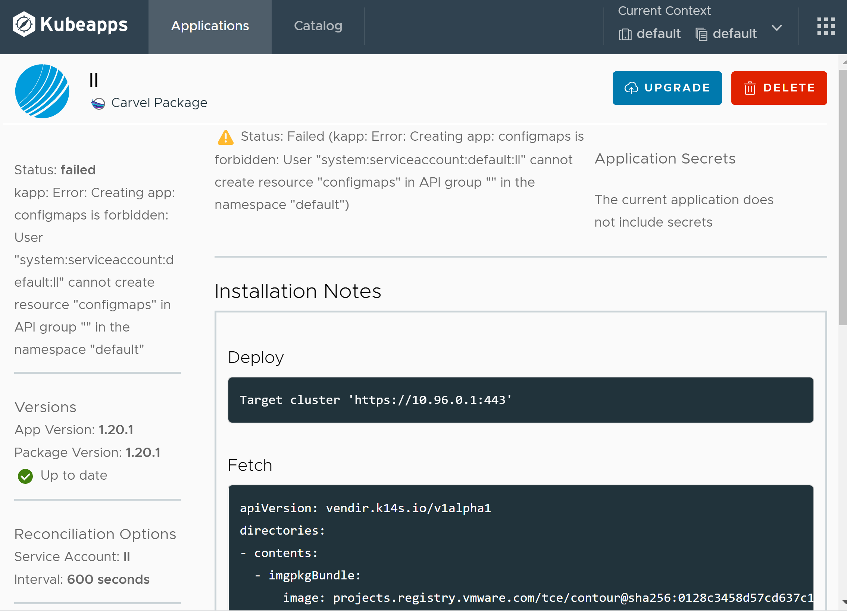Click the Carvel Package type icon
847x616 pixels.
pos(98,103)
